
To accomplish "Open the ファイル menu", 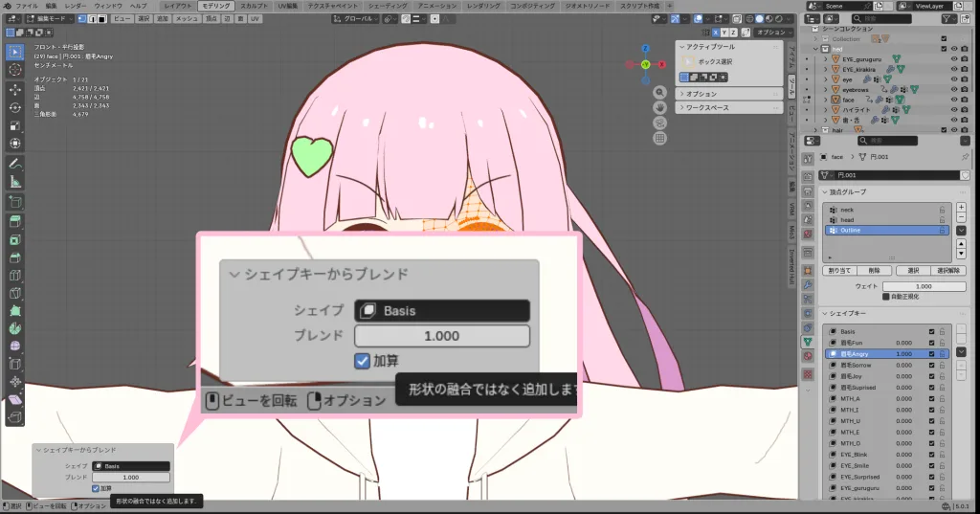I will [x=27, y=6].
